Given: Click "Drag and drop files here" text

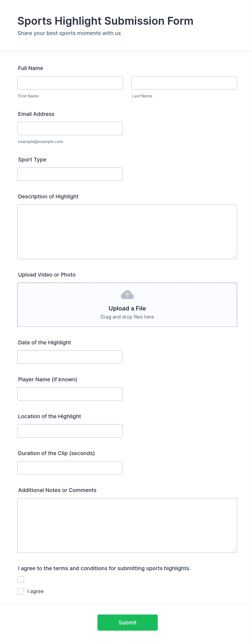Looking at the screenshot, I should coord(127,317).
